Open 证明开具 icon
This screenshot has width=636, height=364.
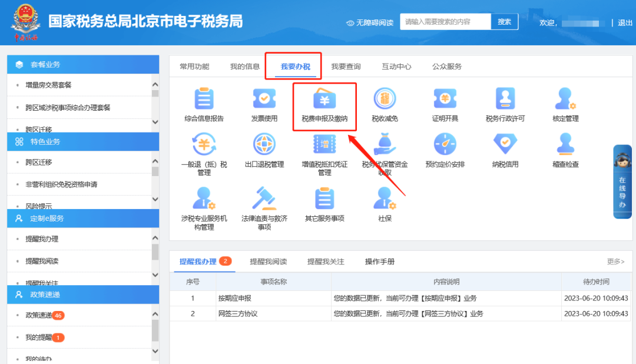[445, 98]
